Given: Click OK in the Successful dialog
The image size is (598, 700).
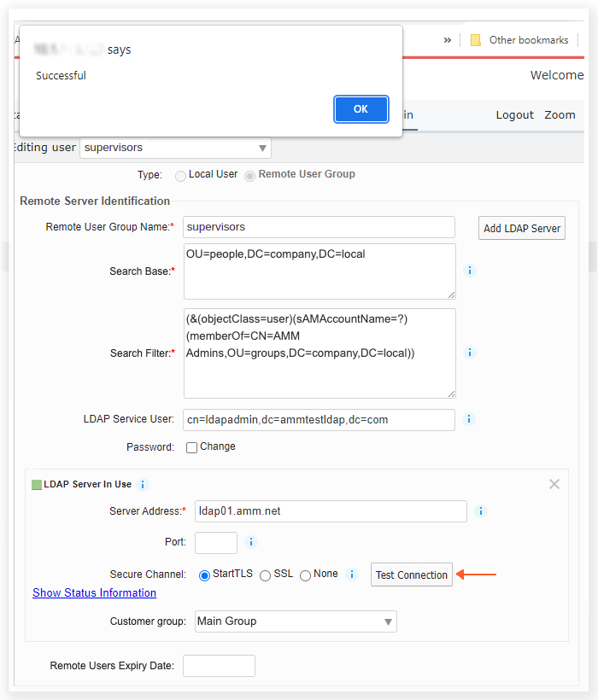Looking at the screenshot, I should 361,109.
